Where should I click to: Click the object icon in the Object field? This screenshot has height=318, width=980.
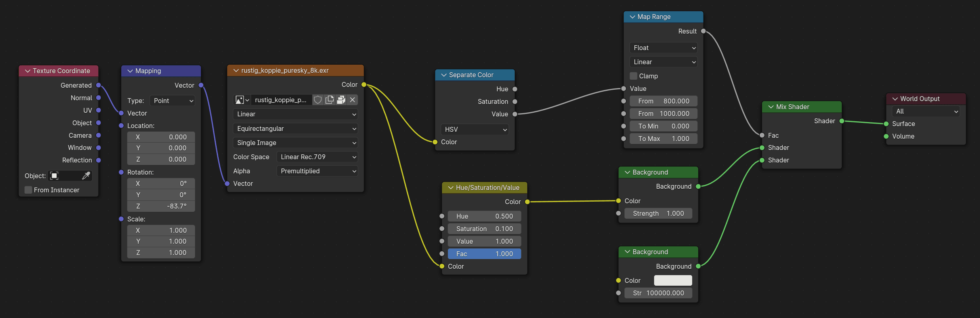pos(54,176)
